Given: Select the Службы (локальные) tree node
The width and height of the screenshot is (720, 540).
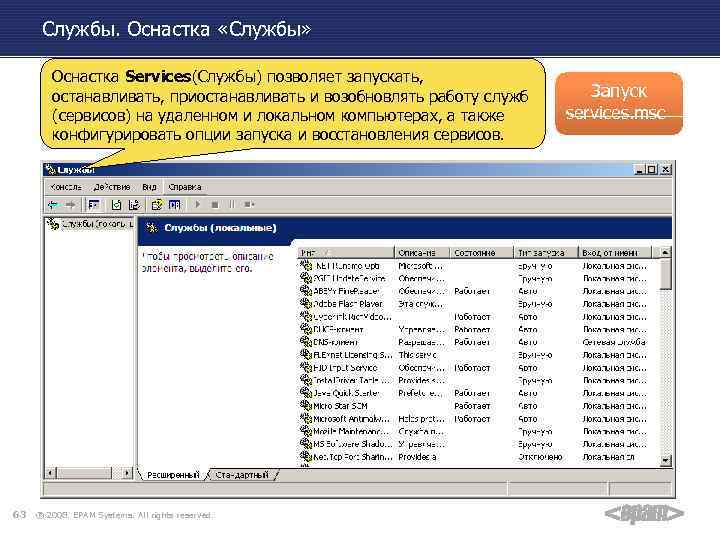Looking at the screenshot, I should (x=96, y=224).
